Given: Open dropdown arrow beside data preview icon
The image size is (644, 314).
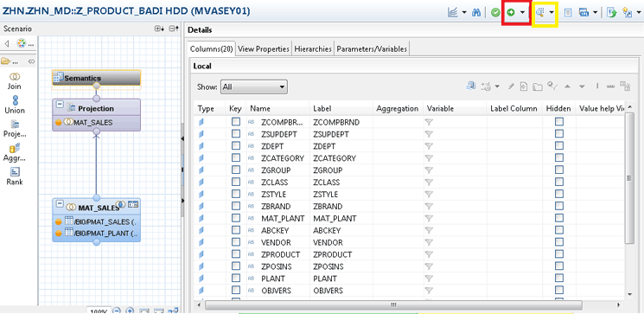Looking at the screenshot, I should (552, 13).
